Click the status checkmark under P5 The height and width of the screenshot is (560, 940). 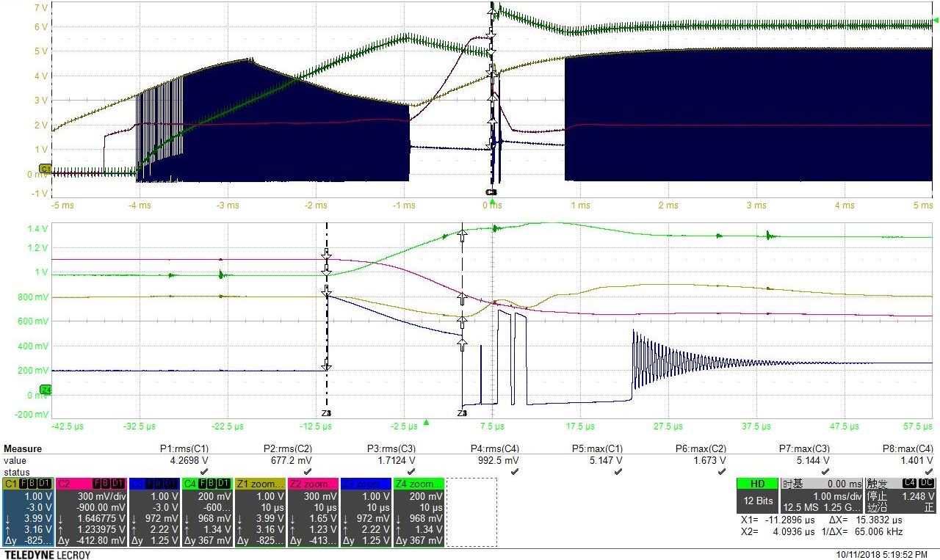point(618,471)
